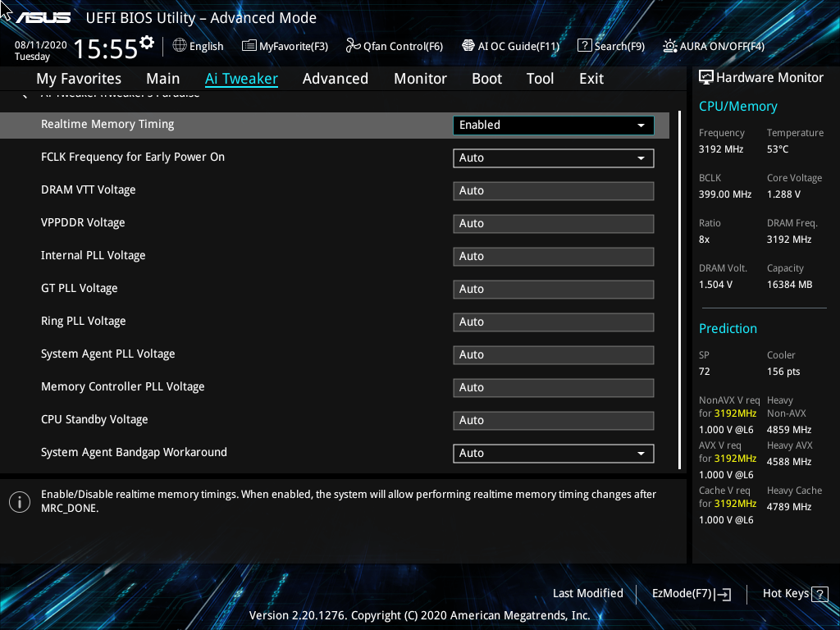Click the settings list vertical scrollbar
Screen dimensions: 840x630
coord(680,290)
